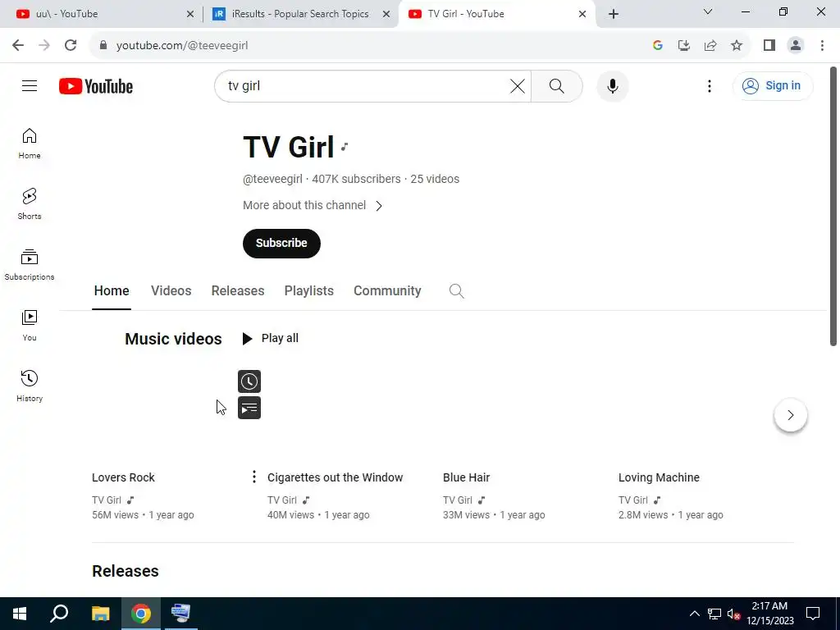The image size is (840, 630).
Task: Switch to the Releases tab
Action: (238, 291)
